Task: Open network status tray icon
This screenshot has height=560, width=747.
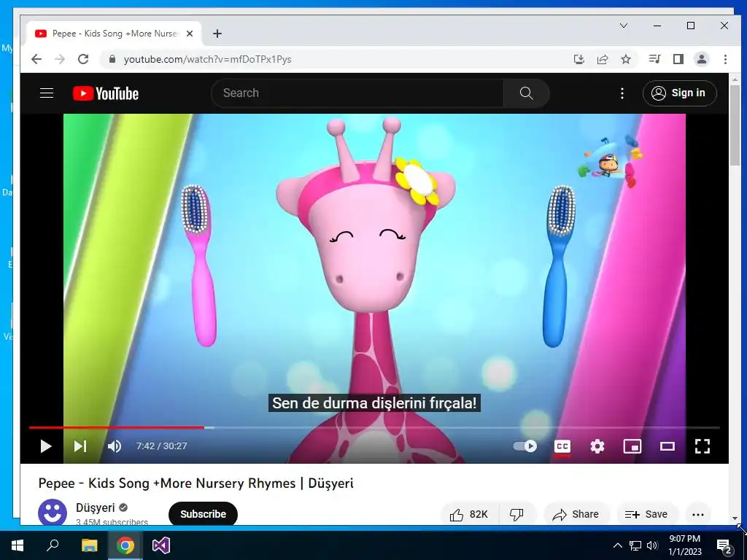Action: tap(635, 545)
